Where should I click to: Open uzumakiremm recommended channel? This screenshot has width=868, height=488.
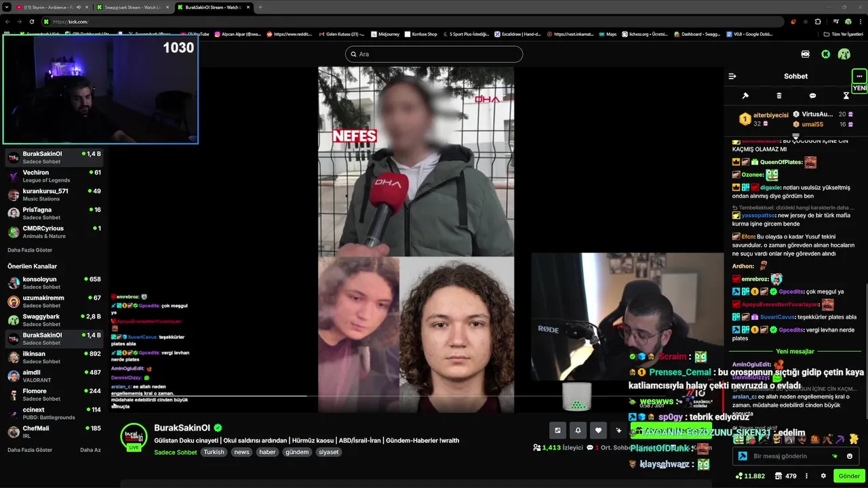click(x=54, y=302)
